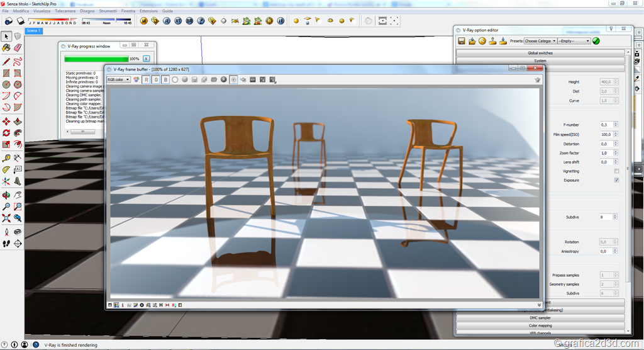The width and height of the screenshot is (644, 350).
Task: Click the F-number input field
Action: [606, 125]
